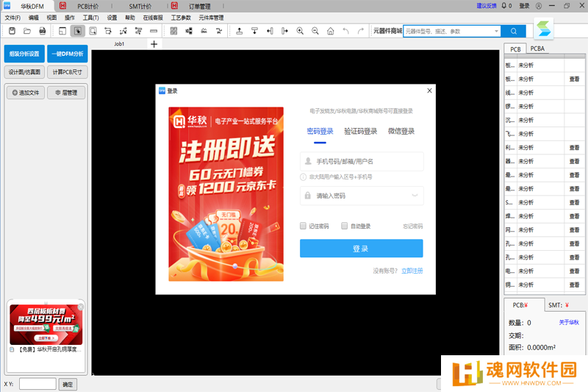Click the zoom out magnifier icon
This screenshot has width=588, height=392.
(315, 31)
